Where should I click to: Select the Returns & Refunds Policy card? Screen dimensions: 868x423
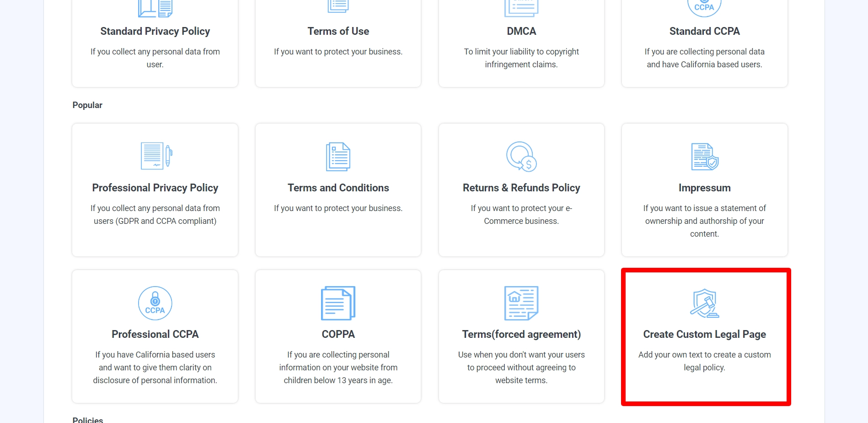[x=521, y=190]
